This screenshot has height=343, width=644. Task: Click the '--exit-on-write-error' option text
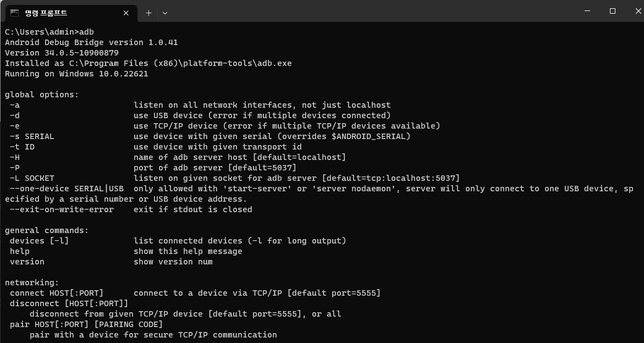(x=62, y=209)
